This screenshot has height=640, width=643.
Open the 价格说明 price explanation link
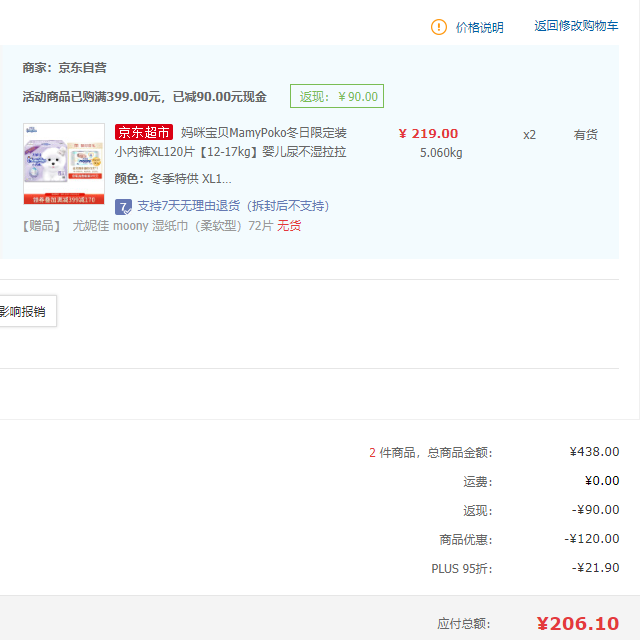click(479, 27)
